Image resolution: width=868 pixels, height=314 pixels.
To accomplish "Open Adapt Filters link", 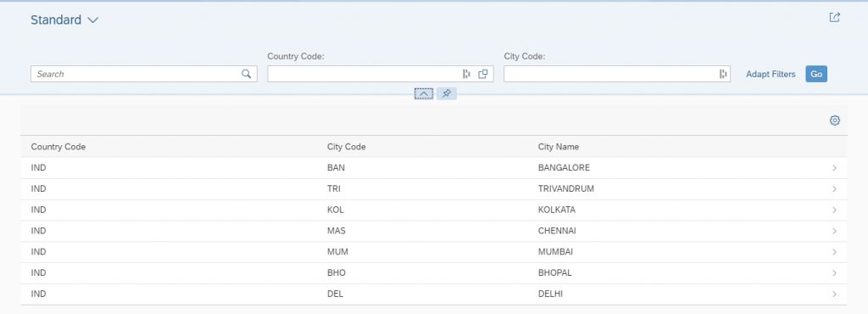I will tap(771, 74).
